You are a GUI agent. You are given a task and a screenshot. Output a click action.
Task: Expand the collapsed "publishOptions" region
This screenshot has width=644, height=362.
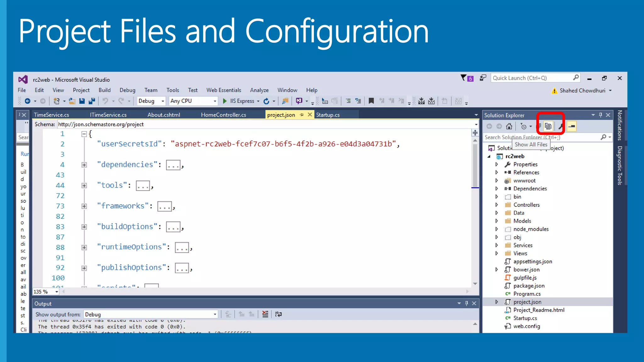[x=84, y=268]
